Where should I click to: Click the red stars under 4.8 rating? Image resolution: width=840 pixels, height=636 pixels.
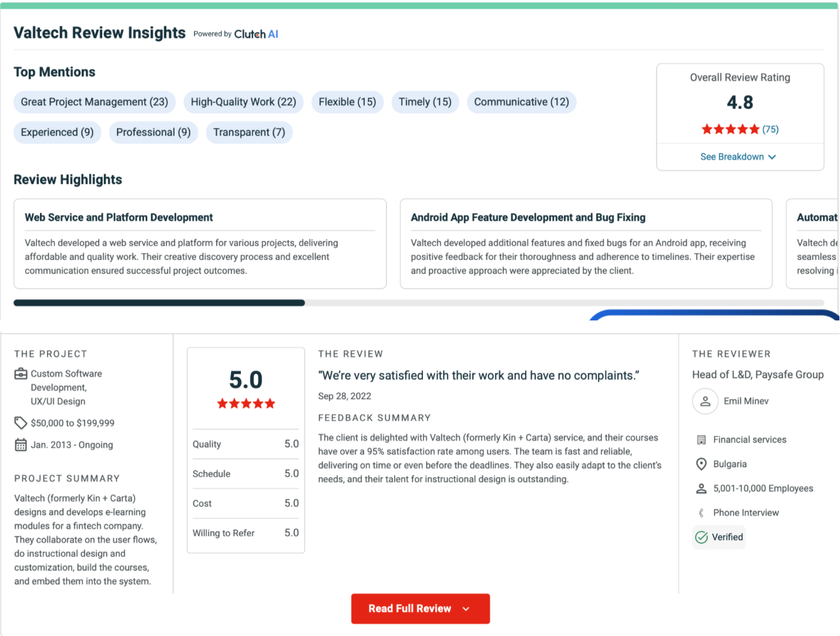click(x=730, y=129)
